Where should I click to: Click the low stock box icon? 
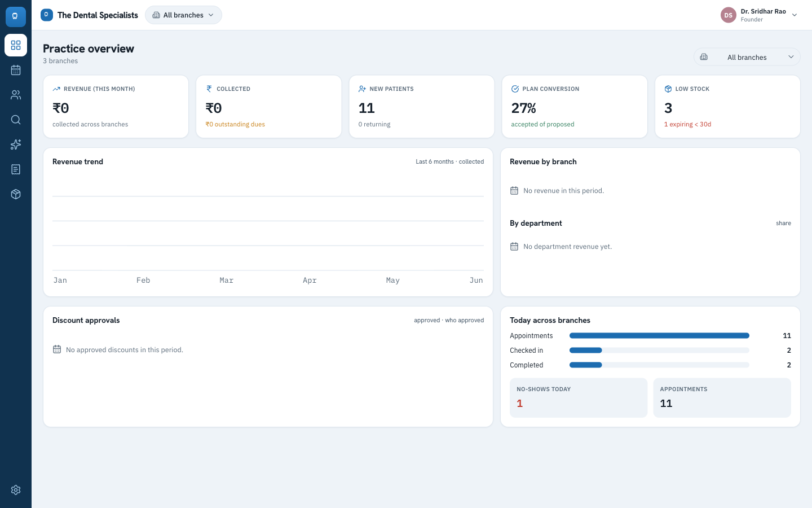668,89
